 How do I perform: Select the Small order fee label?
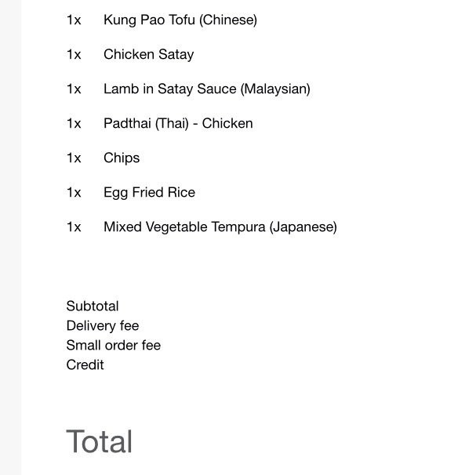[114, 345]
